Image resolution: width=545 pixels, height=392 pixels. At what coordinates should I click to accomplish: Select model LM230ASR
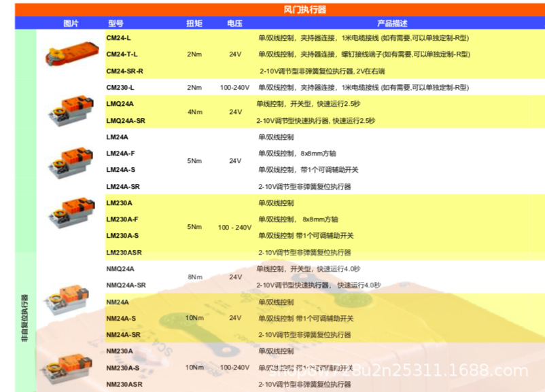124,253
